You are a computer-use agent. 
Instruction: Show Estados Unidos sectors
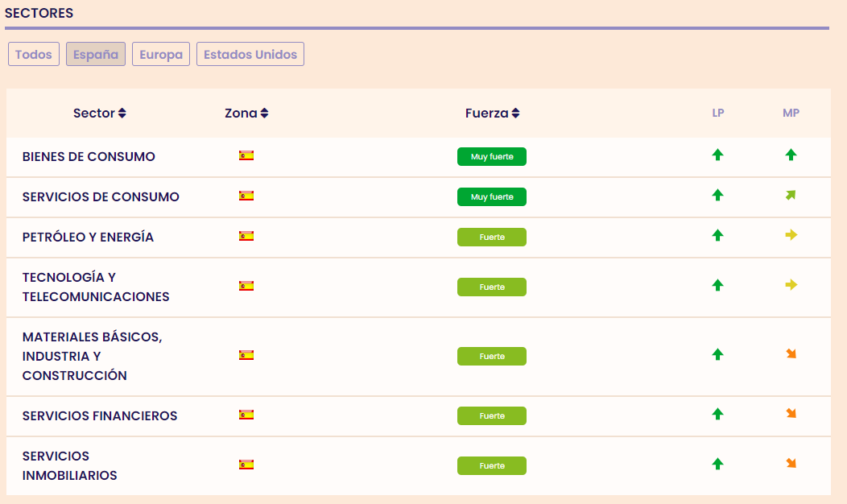point(250,55)
